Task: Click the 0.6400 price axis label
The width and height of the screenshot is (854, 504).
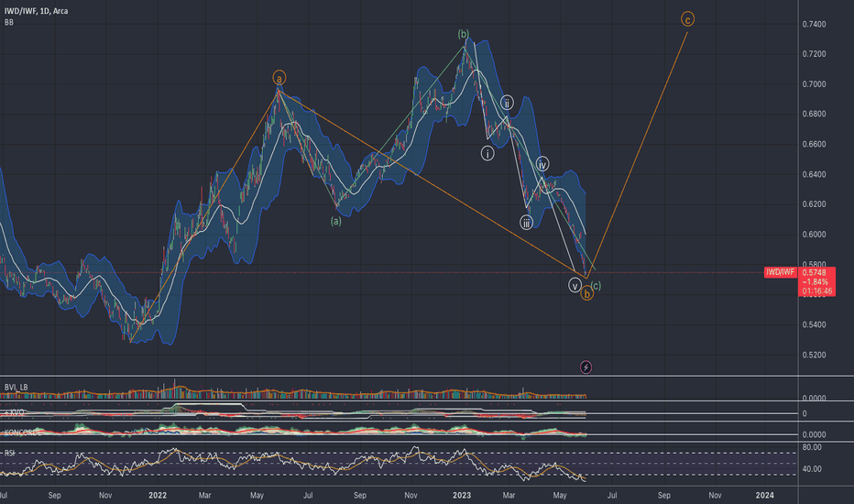Action: (x=814, y=174)
